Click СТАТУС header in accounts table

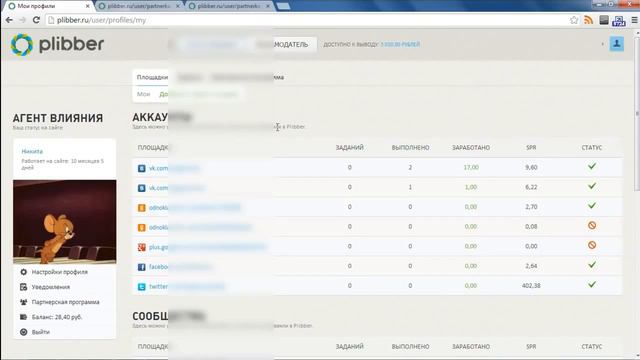[592, 148]
